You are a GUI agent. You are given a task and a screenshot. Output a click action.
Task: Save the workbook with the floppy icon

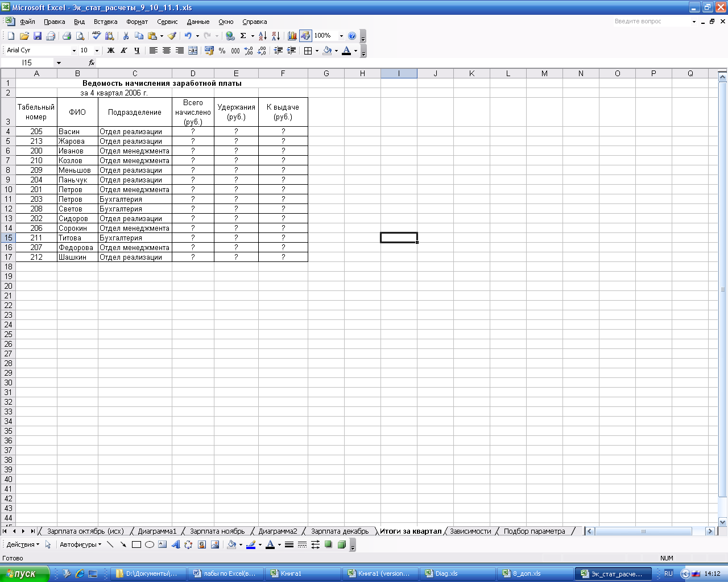(38, 36)
